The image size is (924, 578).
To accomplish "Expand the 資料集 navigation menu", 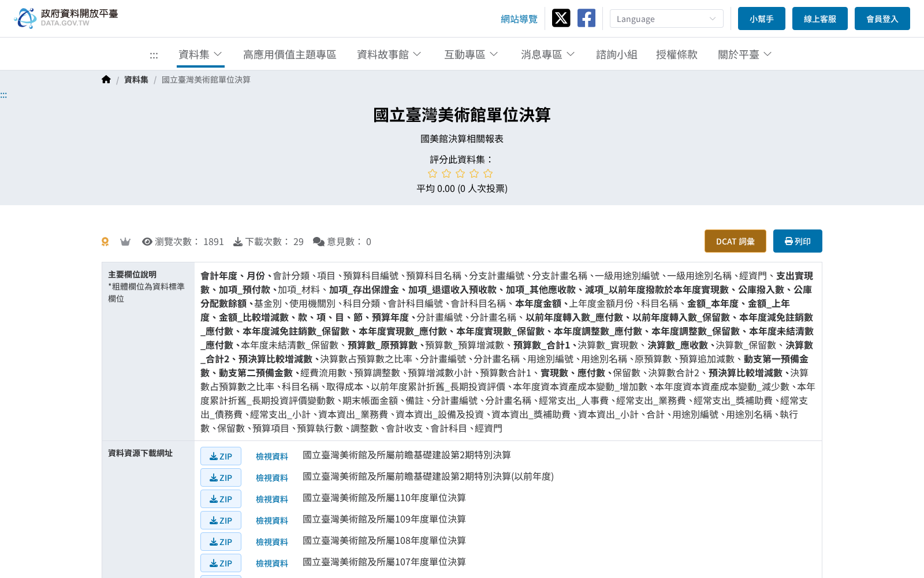I will click(x=200, y=54).
